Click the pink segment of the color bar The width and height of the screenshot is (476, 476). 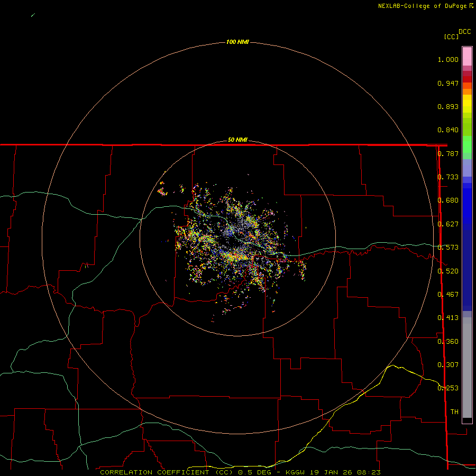tap(467, 57)
